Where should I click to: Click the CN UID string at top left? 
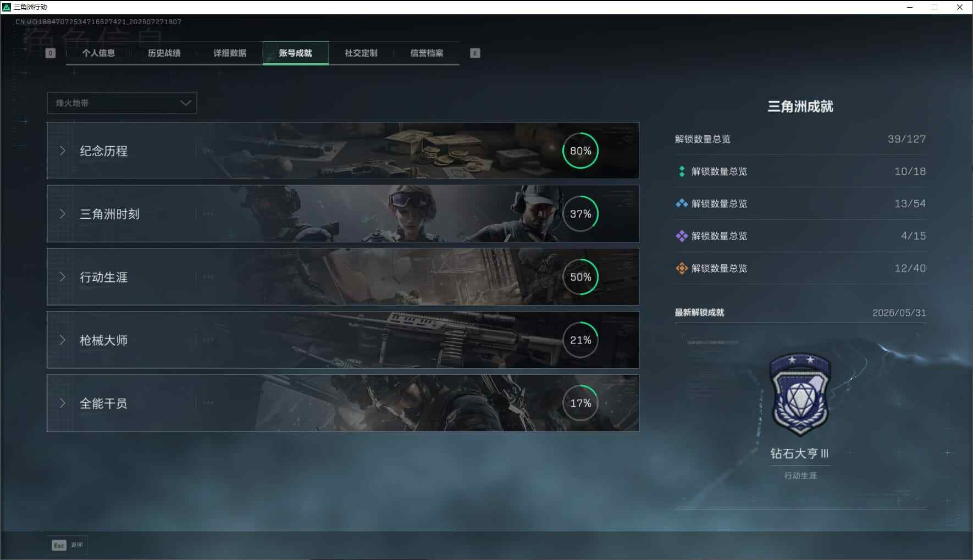click(98, 22)
